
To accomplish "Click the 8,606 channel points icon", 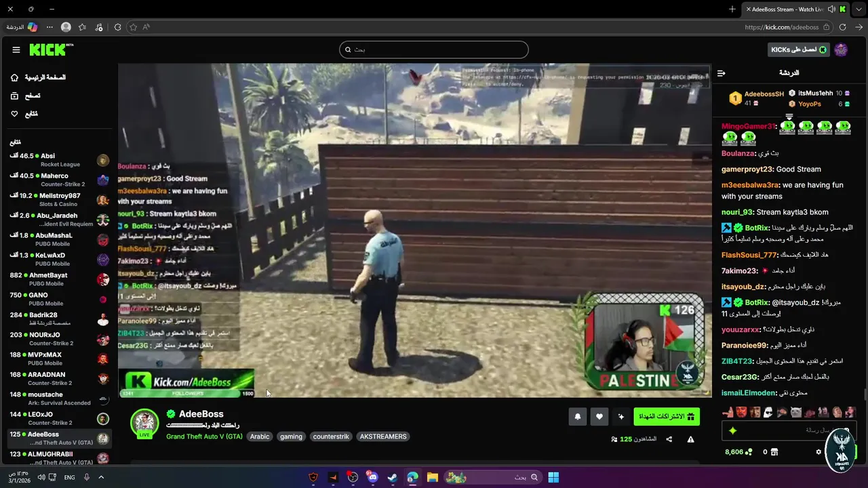I will click(x=749, y=452).
